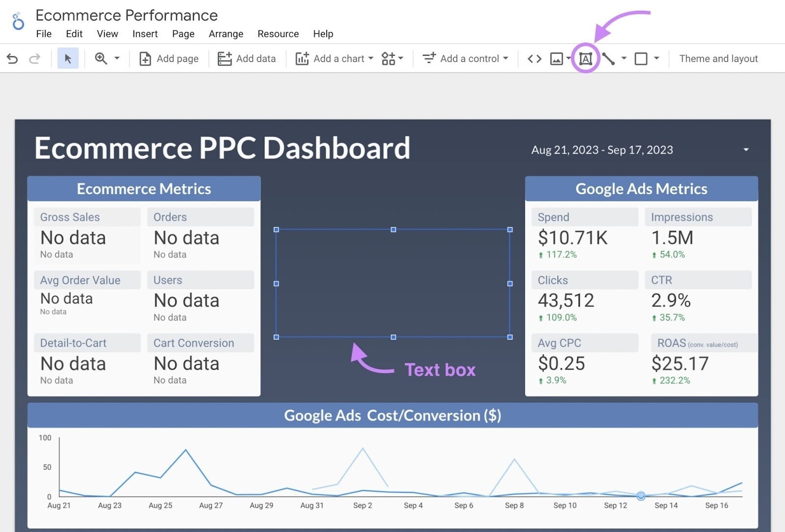Screen dimensions: 785x532
Task: Select the Line drawing tool
Action: click(608, 59)
